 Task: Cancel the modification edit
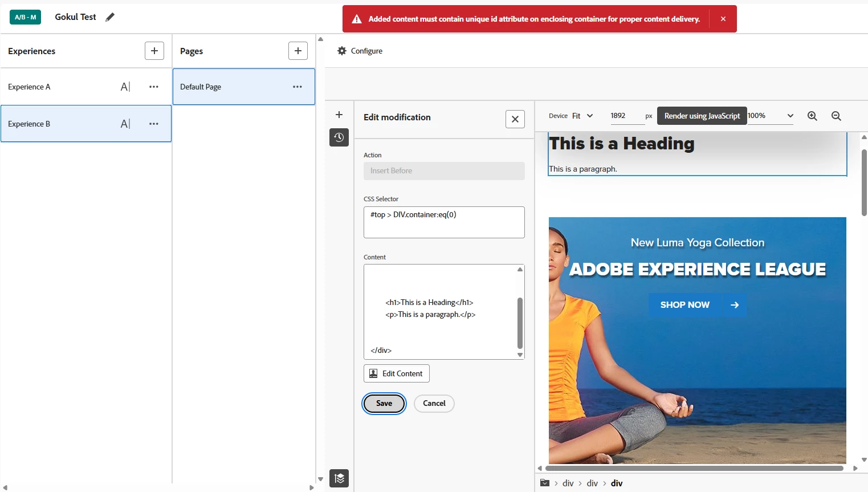point(434,404)
